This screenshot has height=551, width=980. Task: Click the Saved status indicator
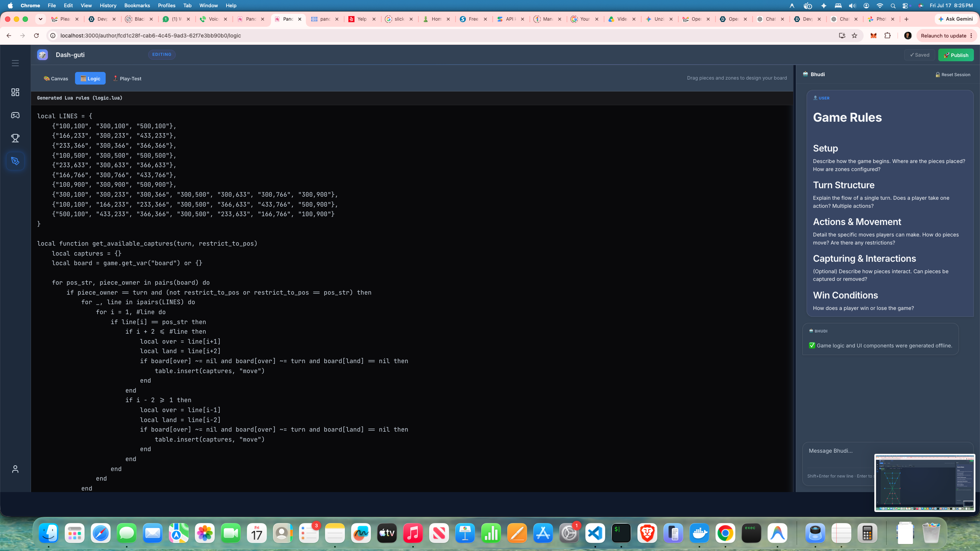click(920, 55)
